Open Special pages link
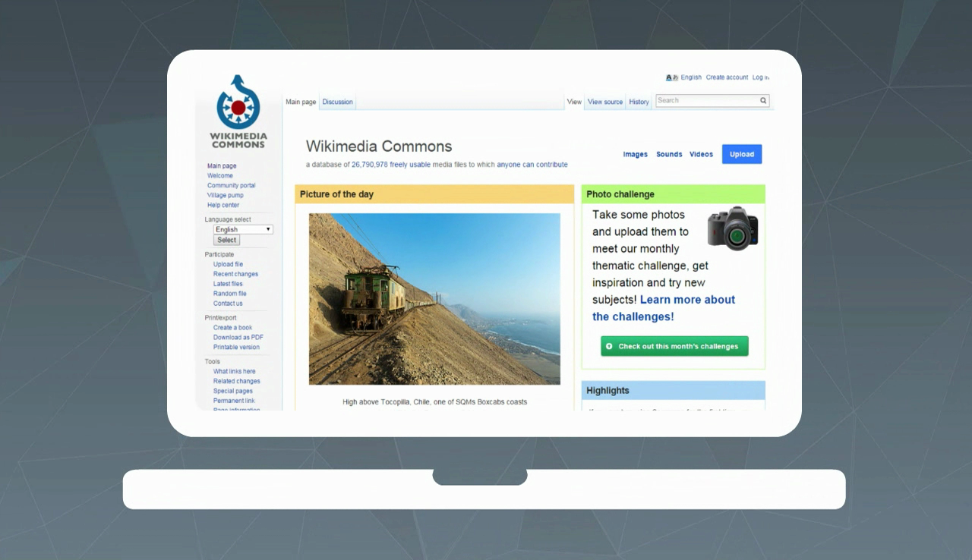The image size is (972, 560). [233, 391]
